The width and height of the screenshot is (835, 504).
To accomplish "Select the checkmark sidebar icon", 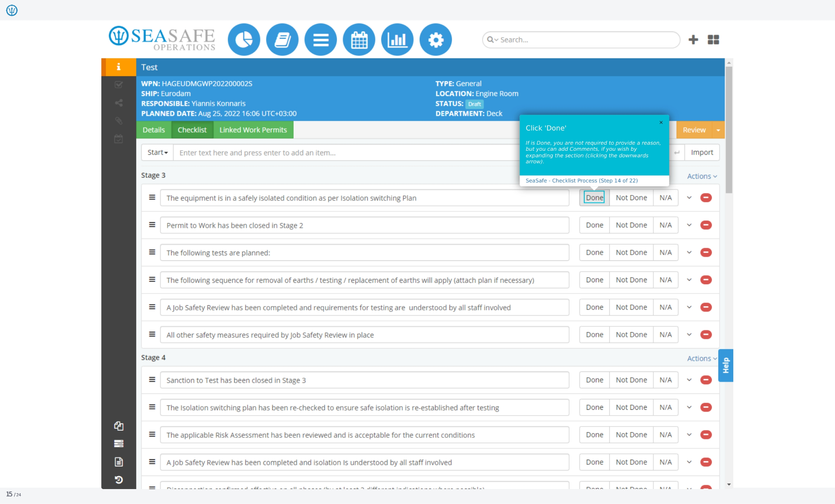I will 119,84.
